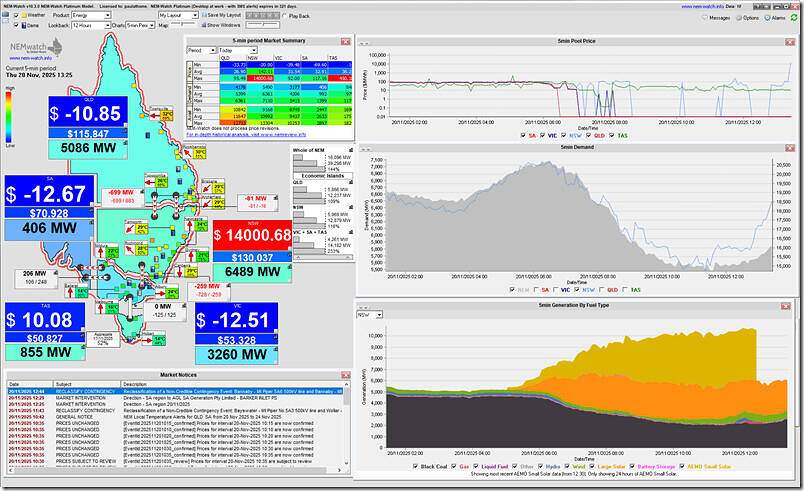Click the Show Windows button
The image size is (804, 491).
click(x=221, y=25)
